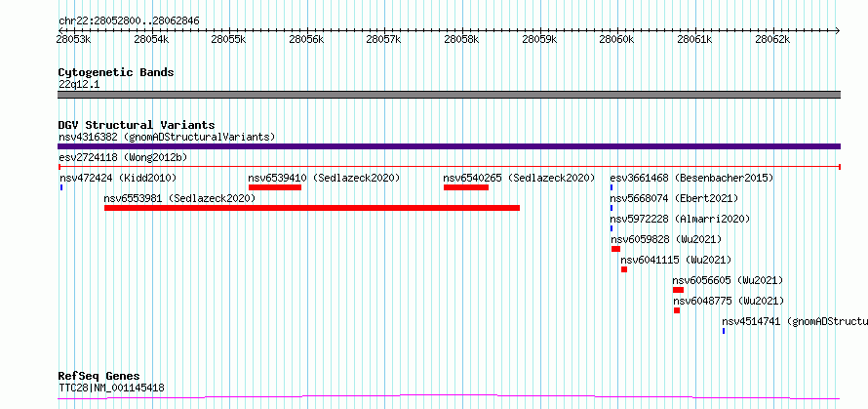Click the 22q12.1 cytogenetic band bar
The image size is (868, 409).
[x=449, y=95]
